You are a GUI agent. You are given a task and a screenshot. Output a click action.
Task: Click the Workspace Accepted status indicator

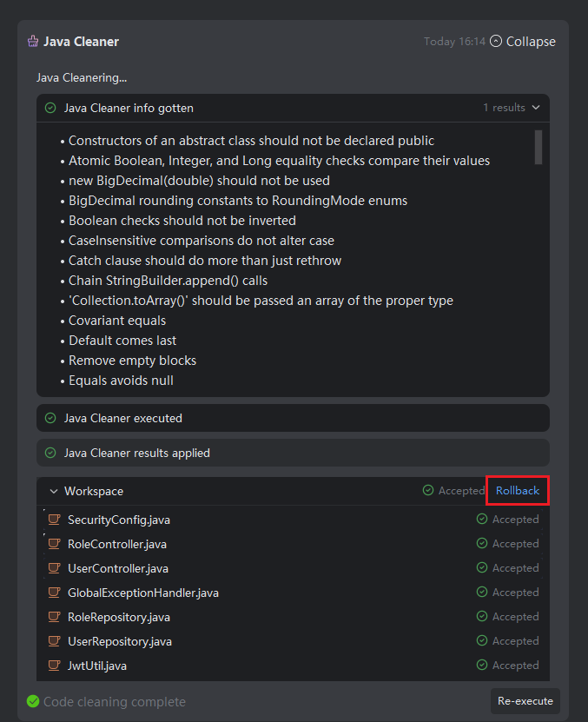pos(453,491)
